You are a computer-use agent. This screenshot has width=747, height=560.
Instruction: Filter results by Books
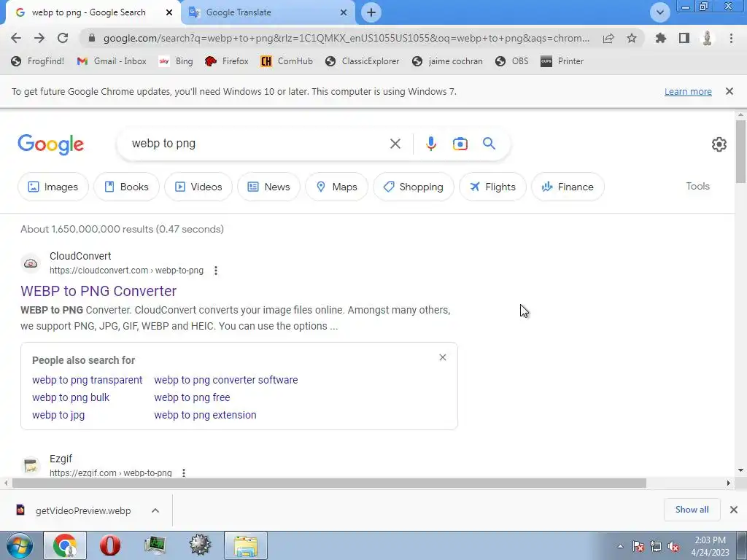[126, 187]
